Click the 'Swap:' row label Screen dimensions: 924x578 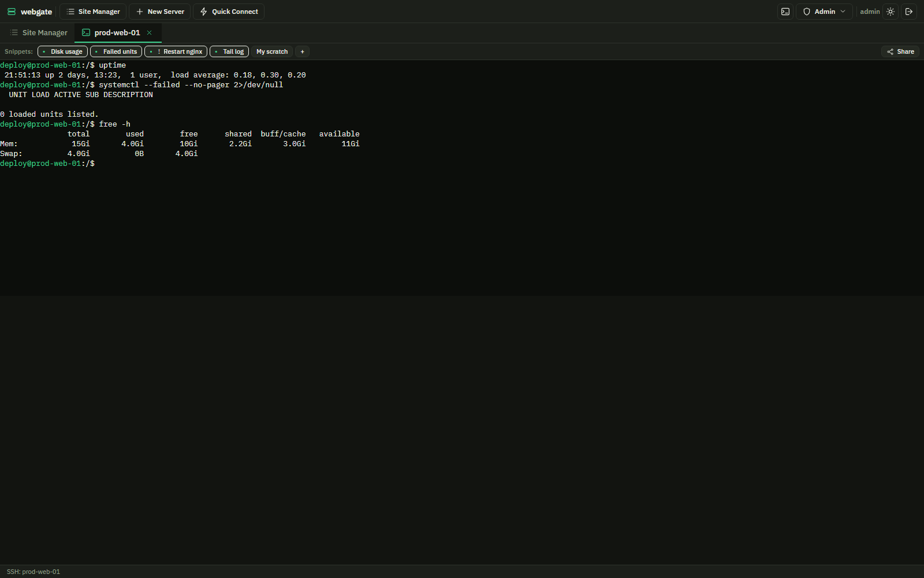pyautogui.click(x=11, y=154)
